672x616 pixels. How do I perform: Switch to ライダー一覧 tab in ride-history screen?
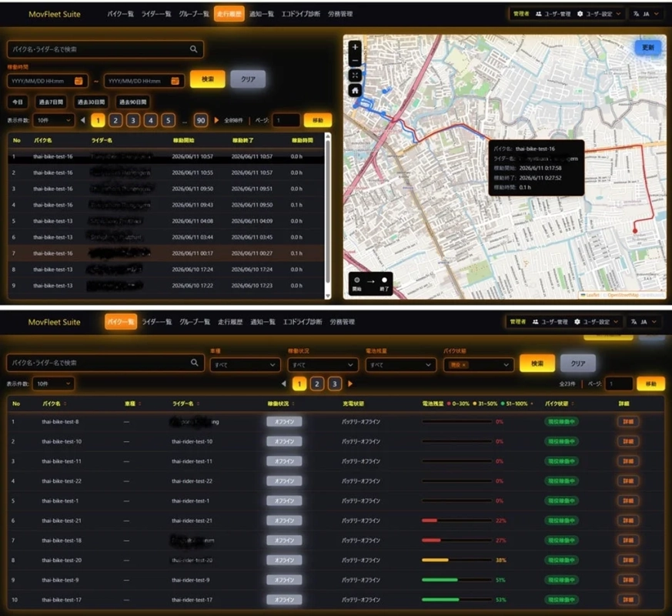point(156,14)
